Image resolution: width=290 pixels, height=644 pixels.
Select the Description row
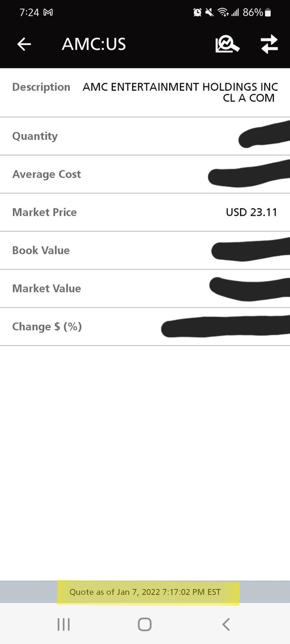click(145, 92)
